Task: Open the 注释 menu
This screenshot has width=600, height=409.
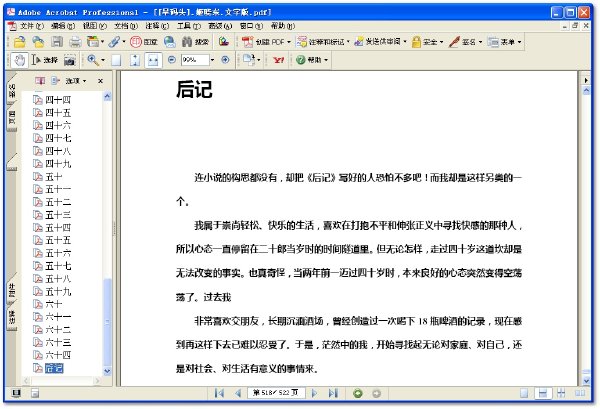Action: point(157,26)
